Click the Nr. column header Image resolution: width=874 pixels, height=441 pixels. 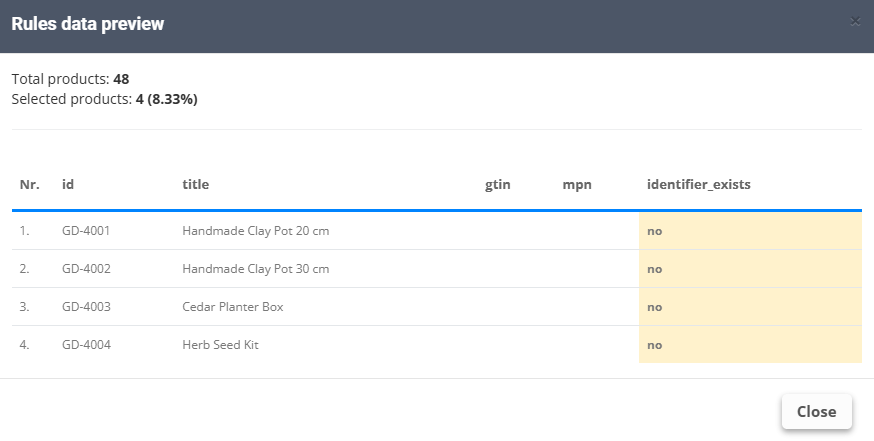tap(30, 185)
